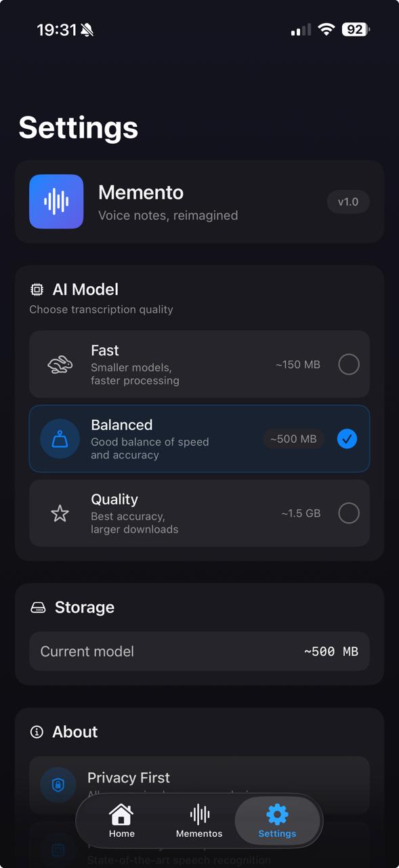Open the Settings tab
This screenshot has height=868, width=399.
276,821
